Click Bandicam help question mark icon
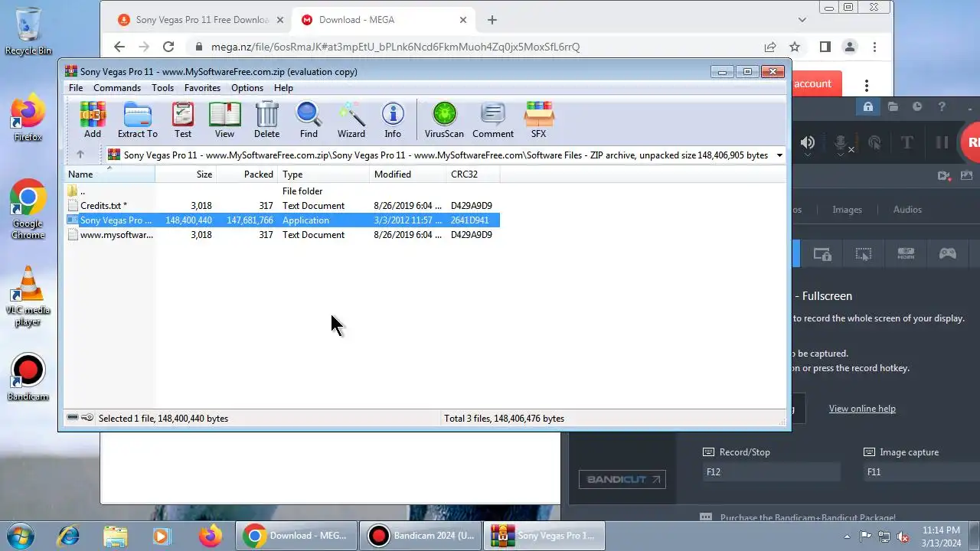Image resolution: width=980 pixels, height=551 pixels. [942, 107]
